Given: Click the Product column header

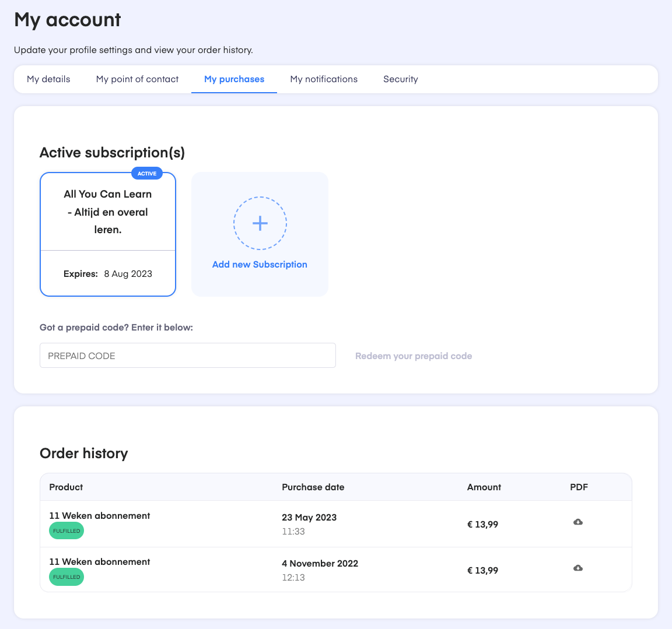Looking at the screenshot, I should [x=66, y=487].
